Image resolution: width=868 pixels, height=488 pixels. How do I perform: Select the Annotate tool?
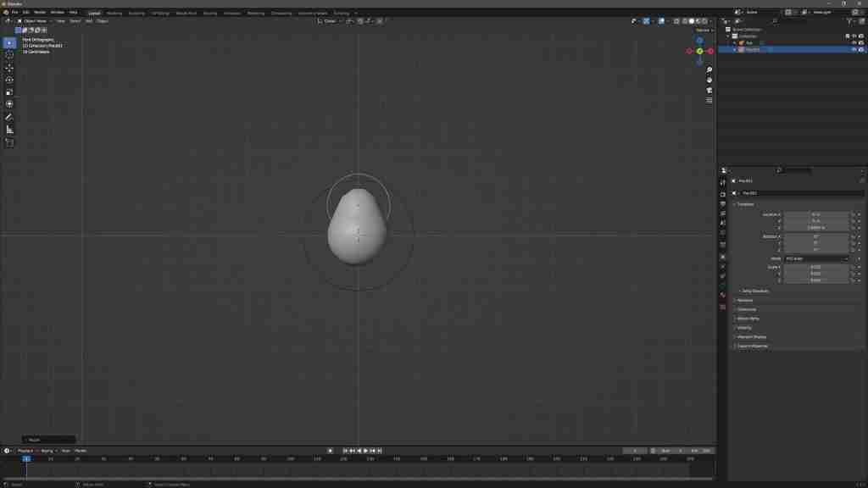point(9,117)
